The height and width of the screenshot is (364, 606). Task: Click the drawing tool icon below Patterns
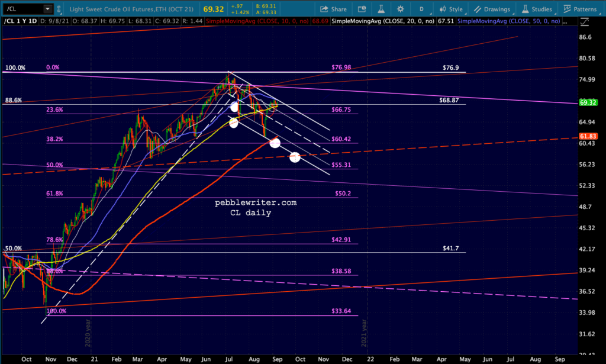(584, 22)
